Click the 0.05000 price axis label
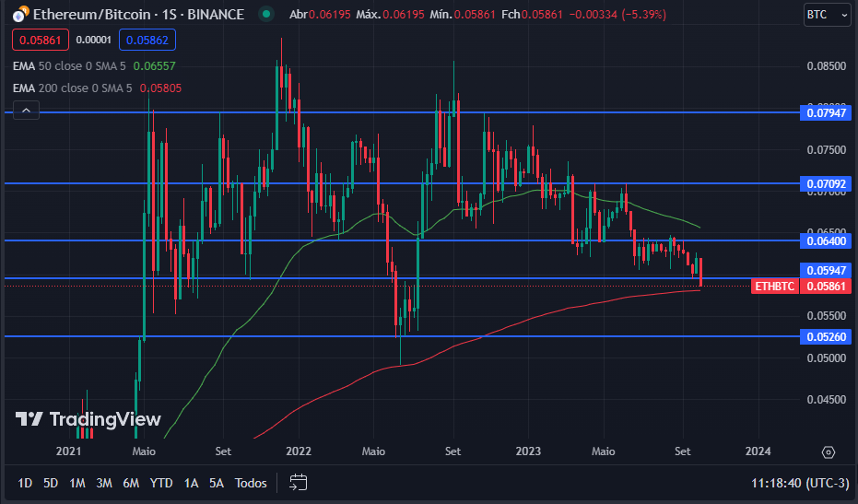This screenshot has width=858, height=504. pyautogui.click(x=827, y=357)
